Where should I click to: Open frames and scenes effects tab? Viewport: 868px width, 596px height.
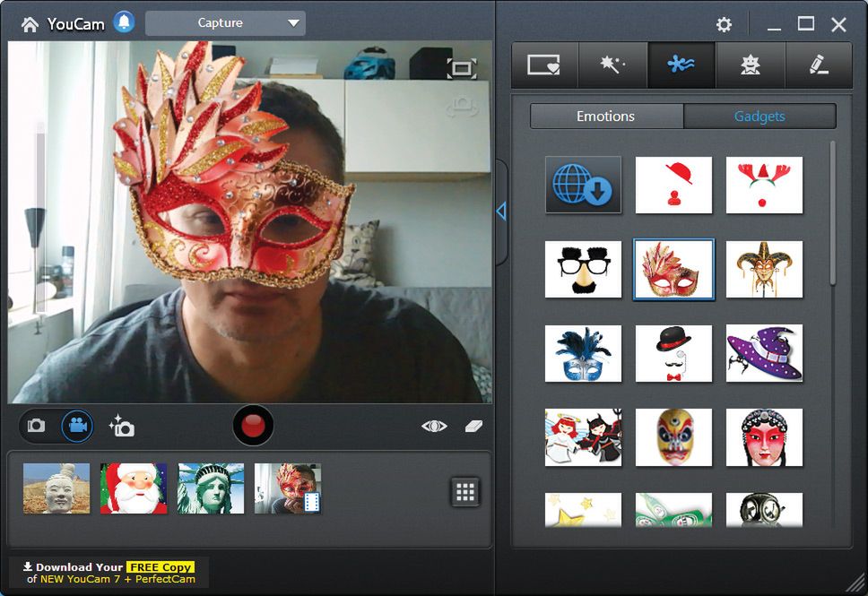click(x=544, y=65)
